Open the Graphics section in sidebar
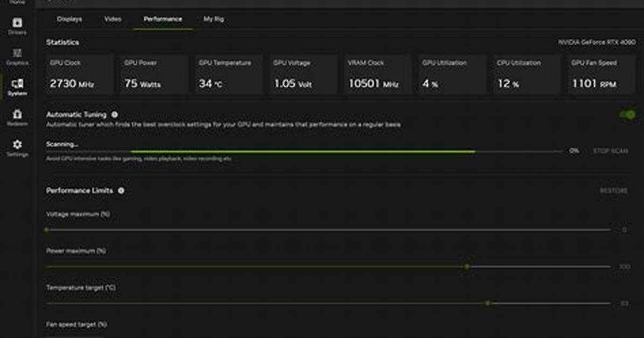 17,57
